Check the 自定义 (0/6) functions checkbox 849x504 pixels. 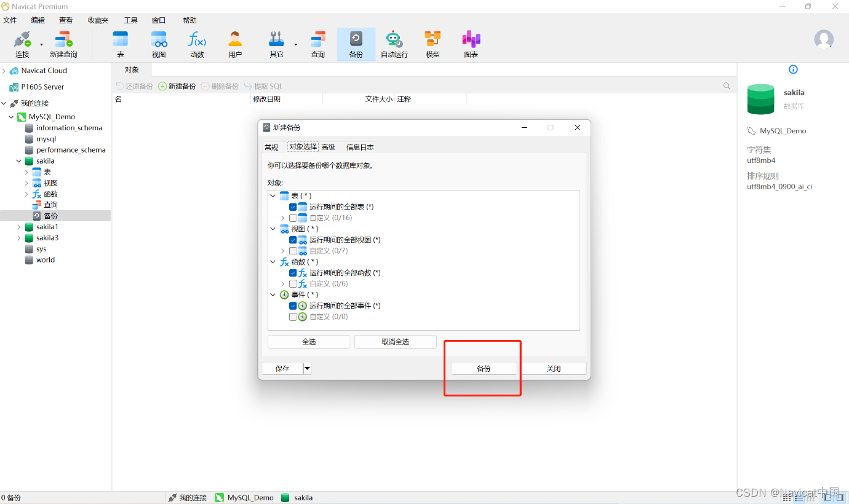(293, 284)
